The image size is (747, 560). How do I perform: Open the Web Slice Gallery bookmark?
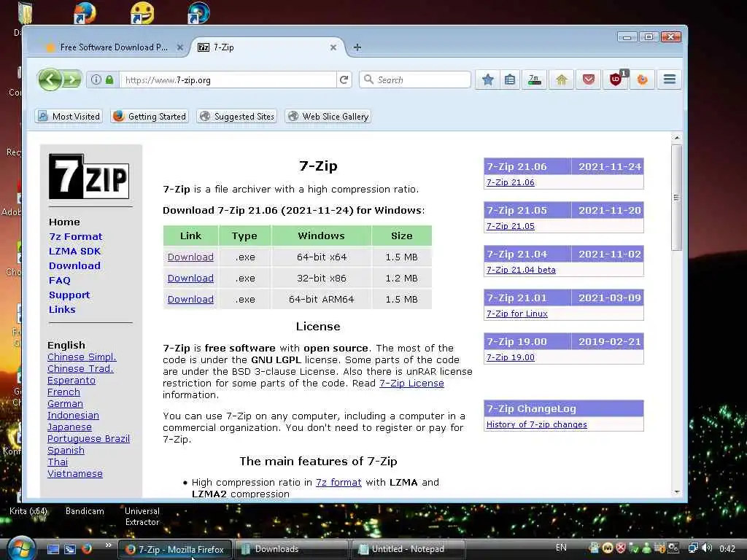[x=328, y=116]
